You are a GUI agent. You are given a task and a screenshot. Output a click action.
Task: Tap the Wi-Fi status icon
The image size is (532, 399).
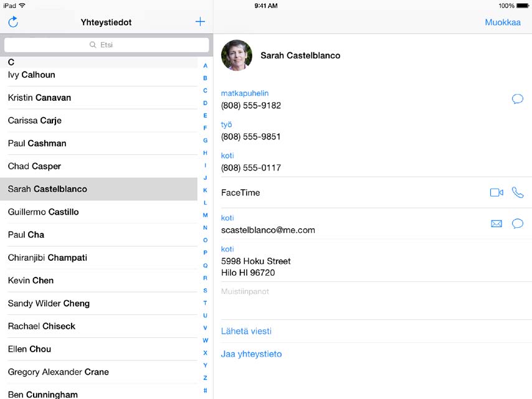(22, 6)
